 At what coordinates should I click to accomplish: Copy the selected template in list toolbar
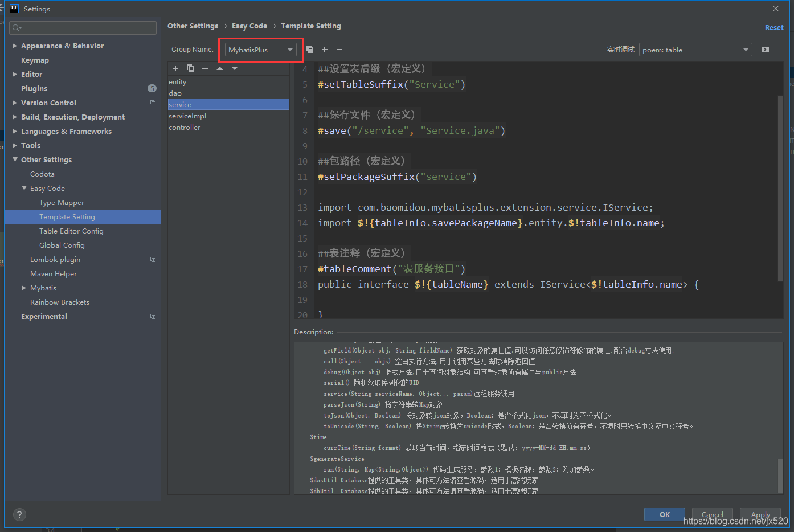tap(190, 68)
